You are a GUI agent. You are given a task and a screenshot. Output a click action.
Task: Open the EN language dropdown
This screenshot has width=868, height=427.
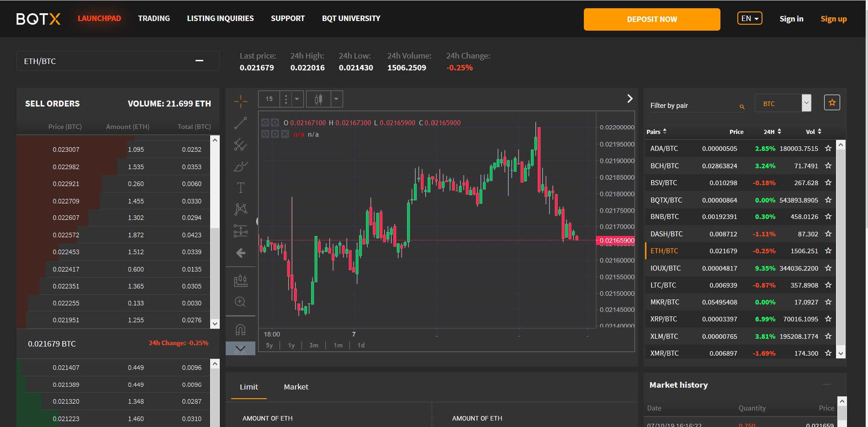pyautogui.click(x=750, y=18)
